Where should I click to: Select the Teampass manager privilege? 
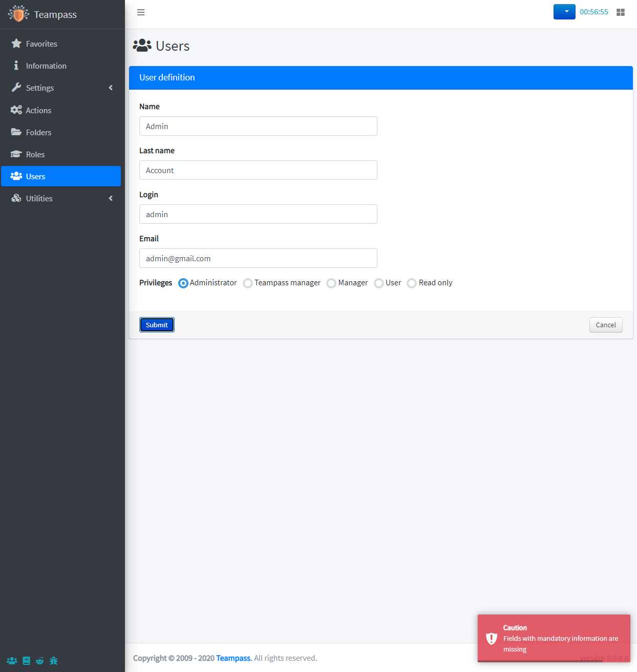coord(248,283)
